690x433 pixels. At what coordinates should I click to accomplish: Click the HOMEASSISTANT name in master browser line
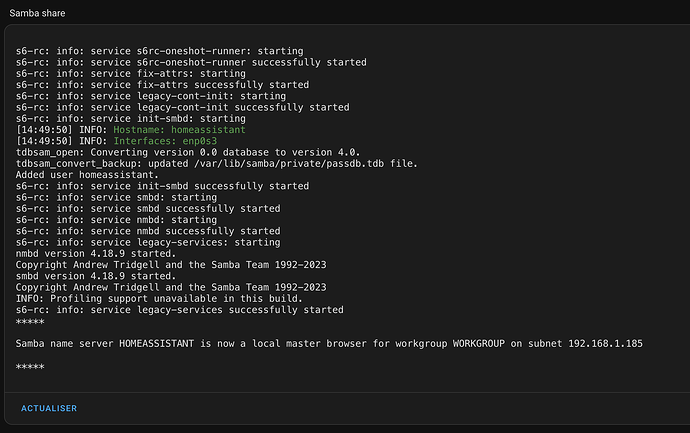[x=156, y=344]
